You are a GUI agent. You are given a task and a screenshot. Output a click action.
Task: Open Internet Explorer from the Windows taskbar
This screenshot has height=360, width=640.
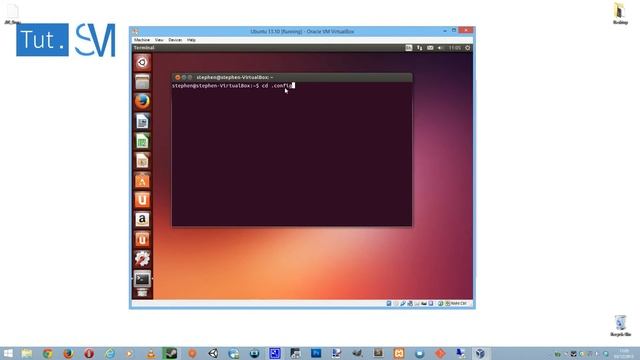pyautogui.click(x=110, y=353)
